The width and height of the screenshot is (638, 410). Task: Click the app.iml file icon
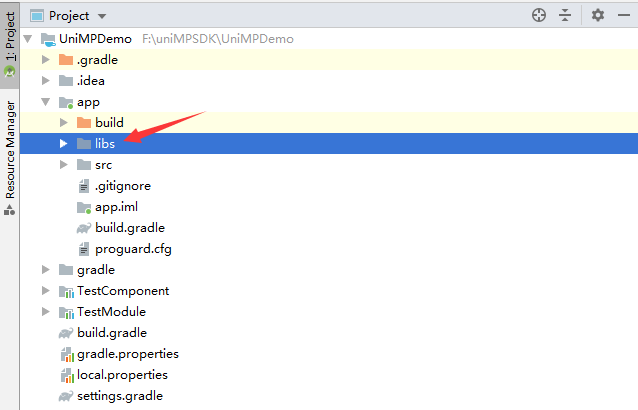pos(84,207)
